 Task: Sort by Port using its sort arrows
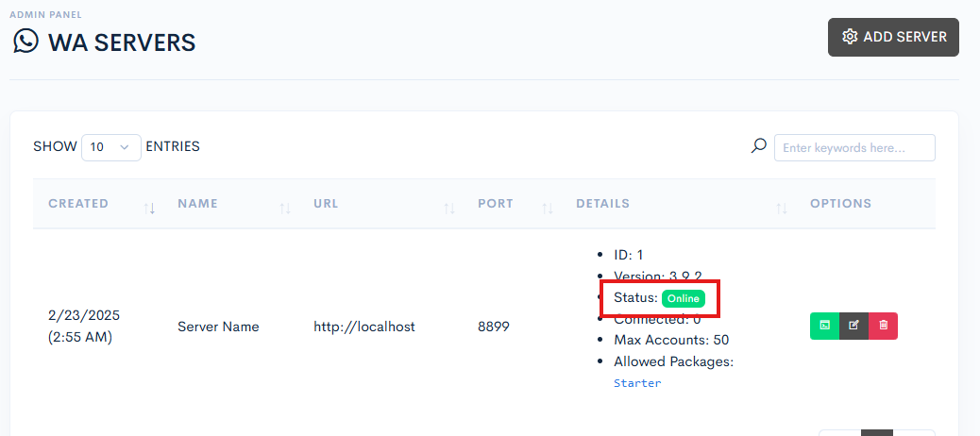(548, 208)
